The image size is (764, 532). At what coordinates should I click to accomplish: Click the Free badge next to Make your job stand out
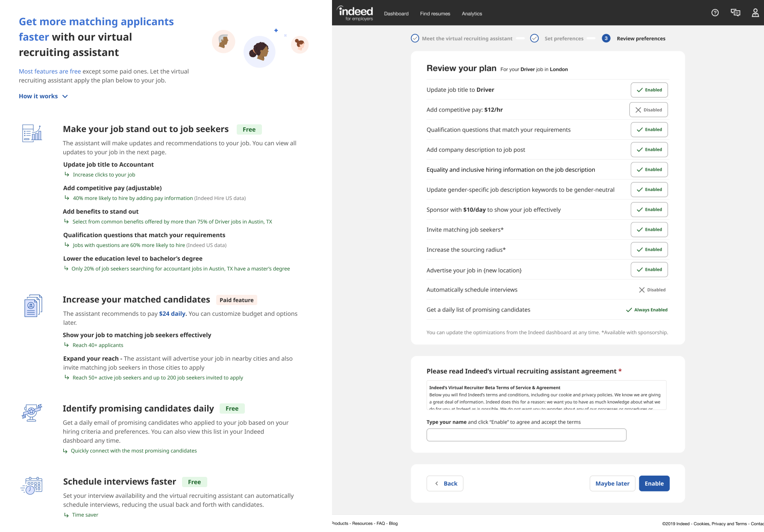point(249,129)
